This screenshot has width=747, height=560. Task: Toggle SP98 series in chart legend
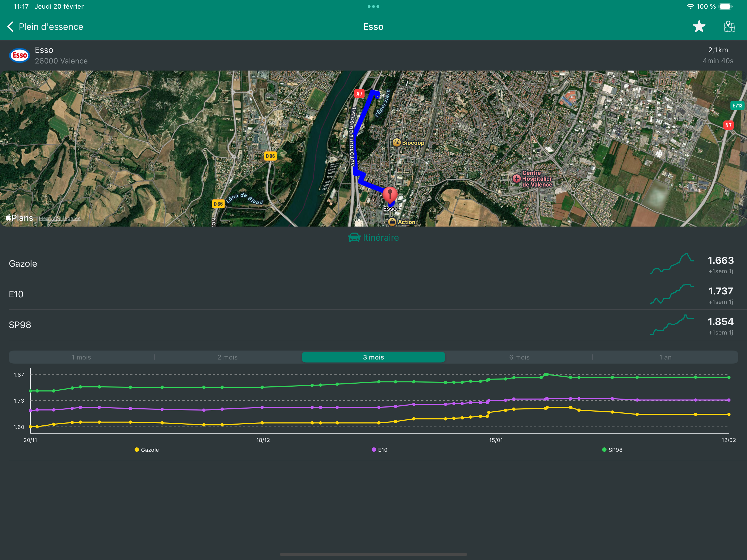click(612, 450)
